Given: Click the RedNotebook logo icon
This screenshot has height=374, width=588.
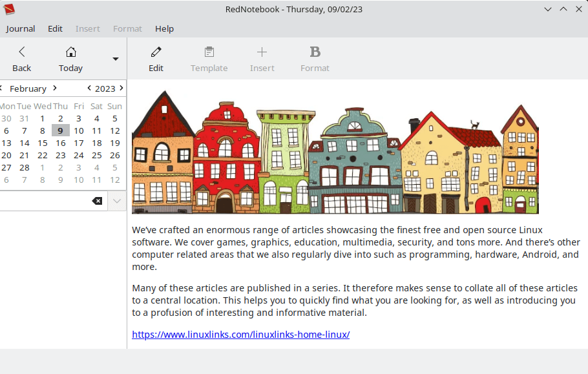Looking at the screenshot, I should click(9, 8).
